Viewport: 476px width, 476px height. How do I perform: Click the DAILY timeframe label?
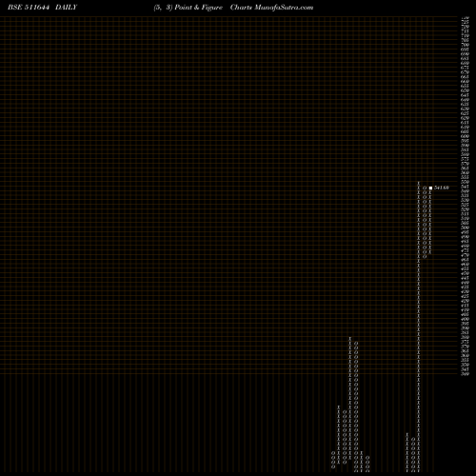[x=66, y=8]
